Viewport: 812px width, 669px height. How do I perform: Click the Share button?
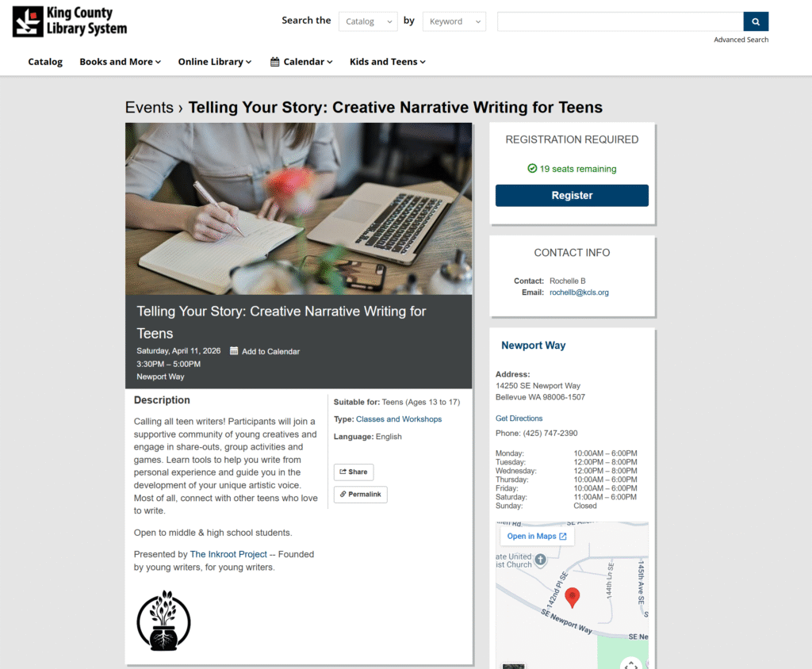354,472
